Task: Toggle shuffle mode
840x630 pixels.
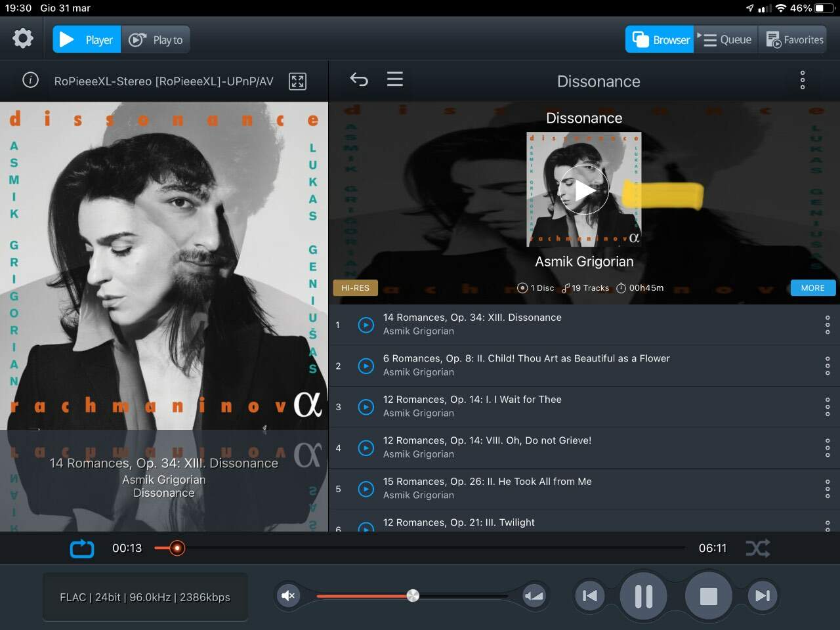Action: pyautogui.click(x=758, y=548)
